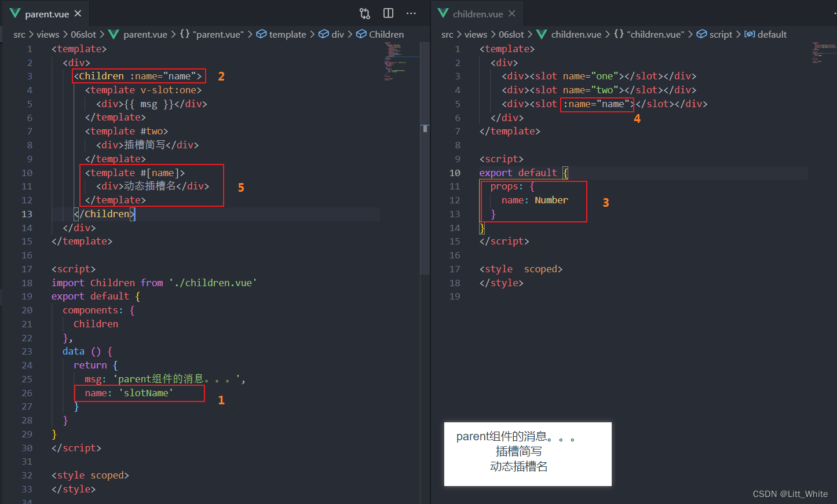
Task: Click the template #[name] line
Action: [x=135, y=173]
